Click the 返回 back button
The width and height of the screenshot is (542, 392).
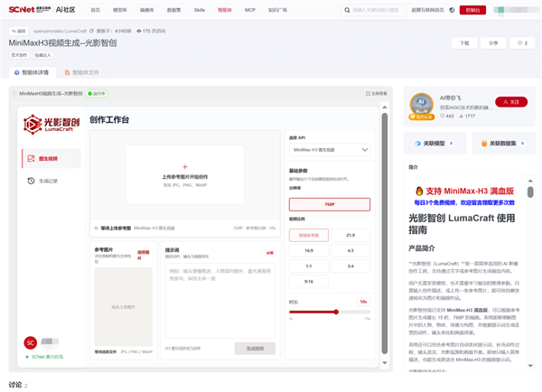(19, 31)
